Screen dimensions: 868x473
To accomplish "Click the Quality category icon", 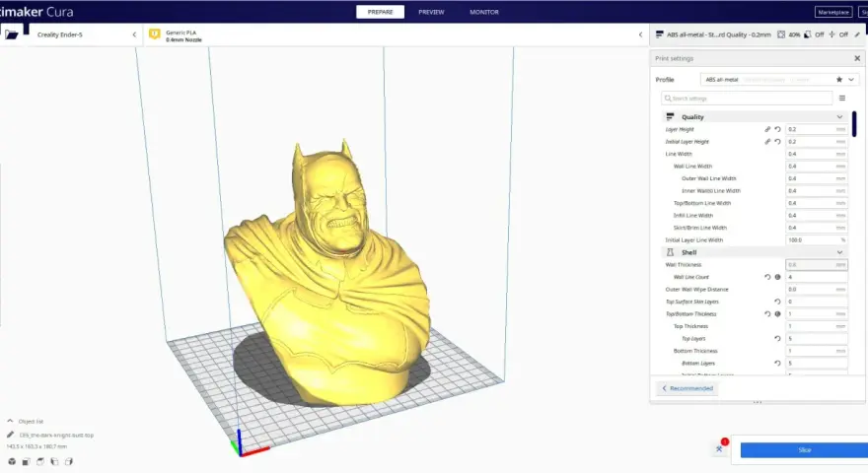I will [670, 116].
